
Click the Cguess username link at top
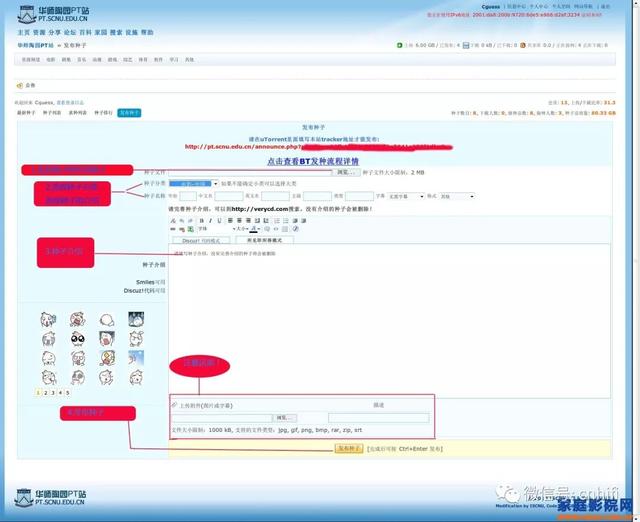tap(491, 7)
